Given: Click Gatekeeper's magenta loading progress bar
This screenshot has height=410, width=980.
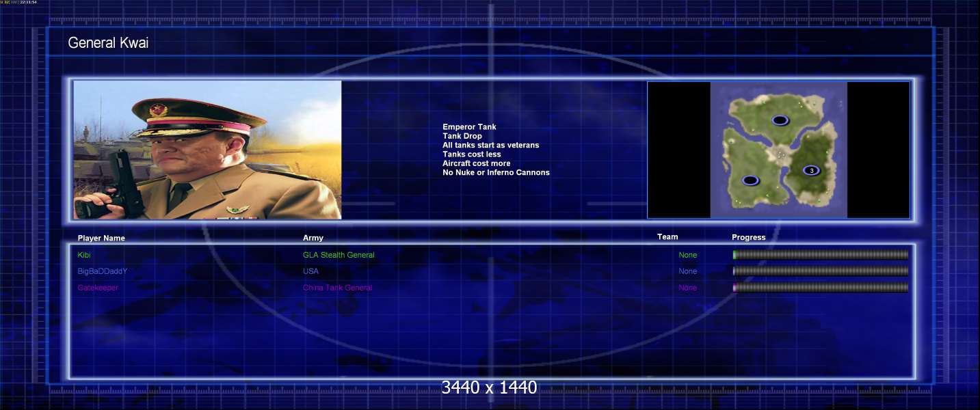Looking at the screenshot, I should point(821,288).
